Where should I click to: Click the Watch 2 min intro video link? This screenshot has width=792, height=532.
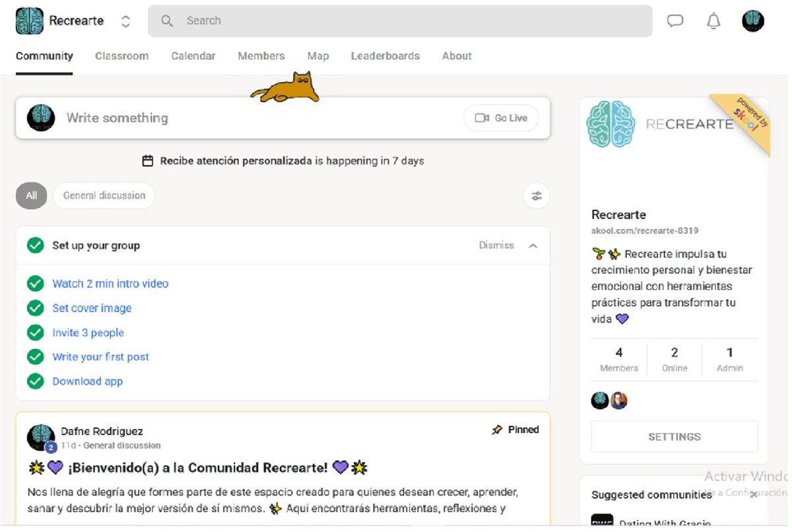pos(110,284)
